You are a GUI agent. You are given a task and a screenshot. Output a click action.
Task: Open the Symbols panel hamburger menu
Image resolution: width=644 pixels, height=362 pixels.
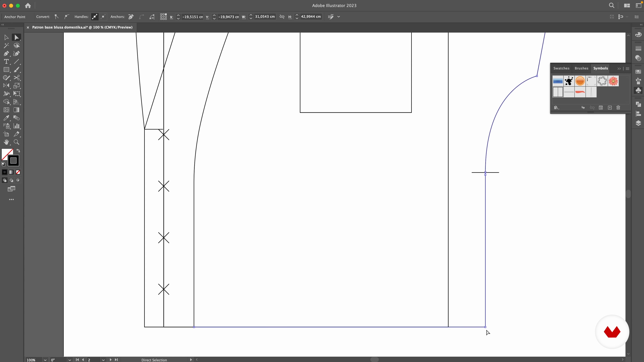click(x=628, y=68)
